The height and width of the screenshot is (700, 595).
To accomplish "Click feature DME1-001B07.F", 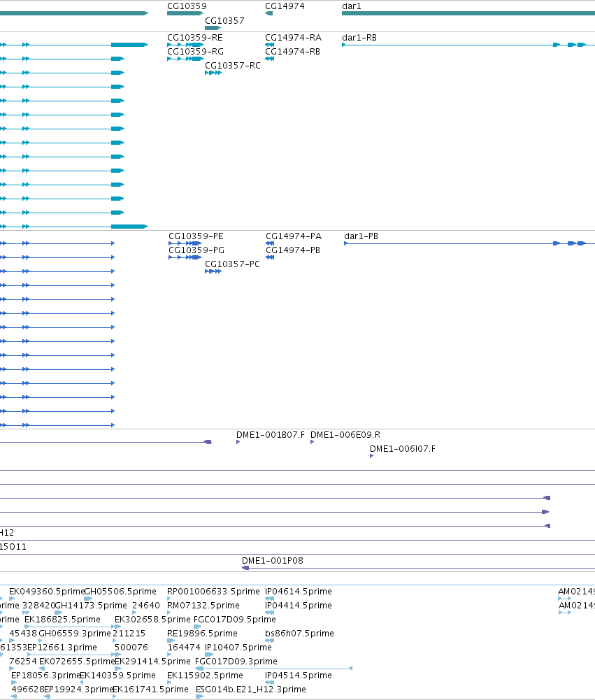I will (271, 435).
